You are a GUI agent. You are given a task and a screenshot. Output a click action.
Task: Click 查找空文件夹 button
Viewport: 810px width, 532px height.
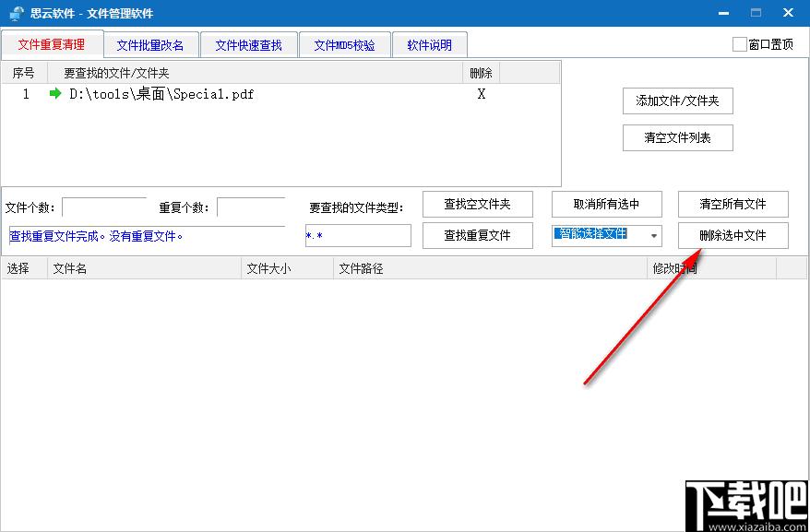[x=477, y=205]
